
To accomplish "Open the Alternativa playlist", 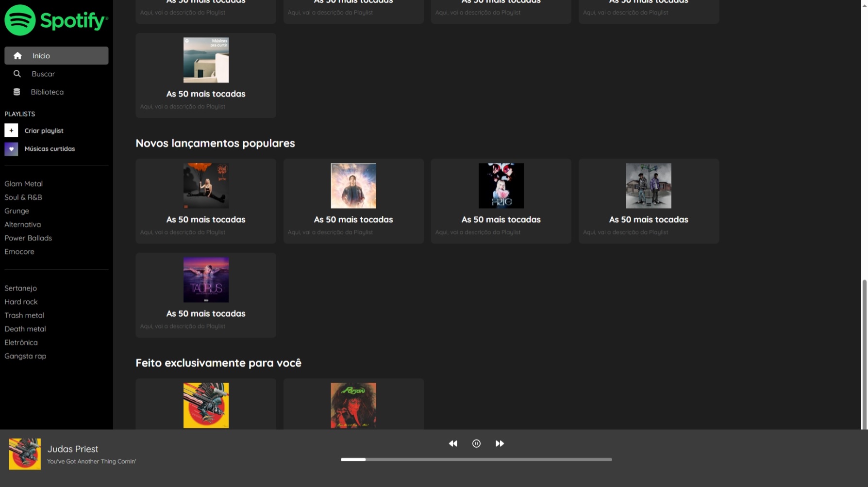I will (x=22, y=225).
